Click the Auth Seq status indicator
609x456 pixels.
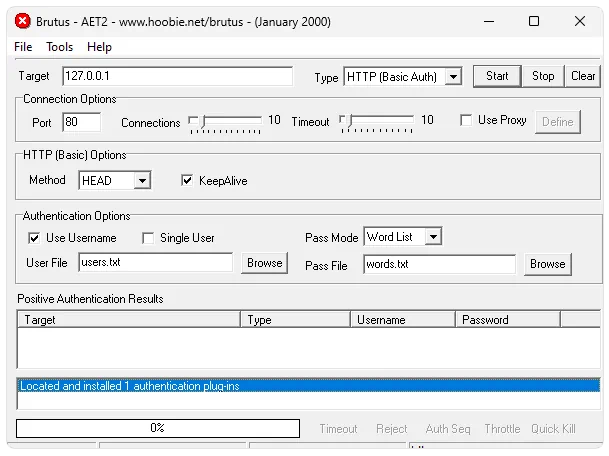pos(448,429)
